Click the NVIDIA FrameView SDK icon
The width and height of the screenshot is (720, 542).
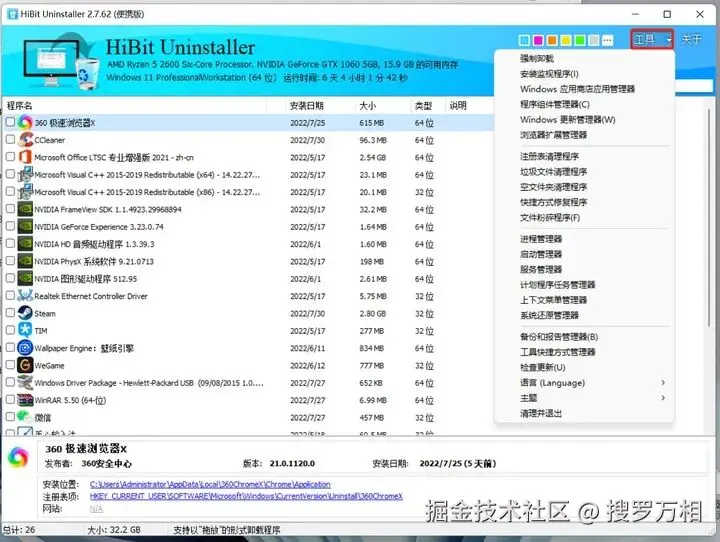pyautogui.click(x=25, y=209)
